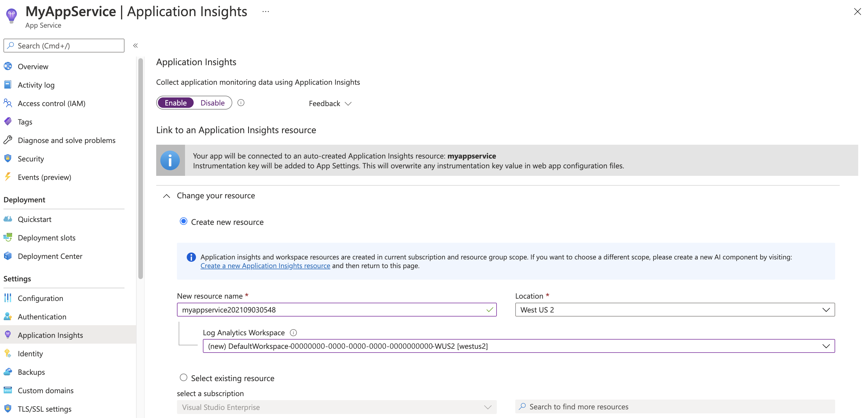Viewport: 868px width, 418px height.
Task: Expand the Log Analytics Workspace dropdown
Action: click(826, 345)
